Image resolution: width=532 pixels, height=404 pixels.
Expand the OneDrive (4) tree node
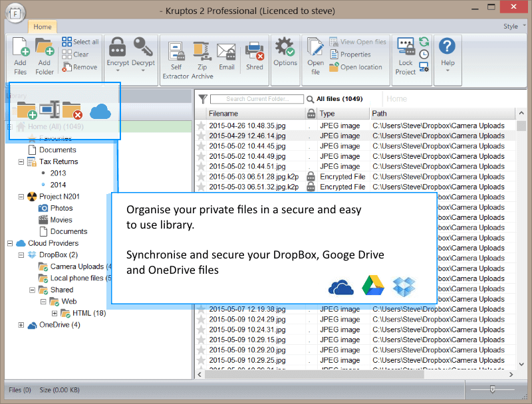(x=21, y=325)
